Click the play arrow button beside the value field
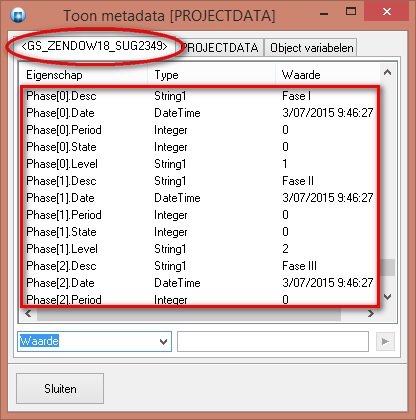416x420 pixels. click(385, 341)
